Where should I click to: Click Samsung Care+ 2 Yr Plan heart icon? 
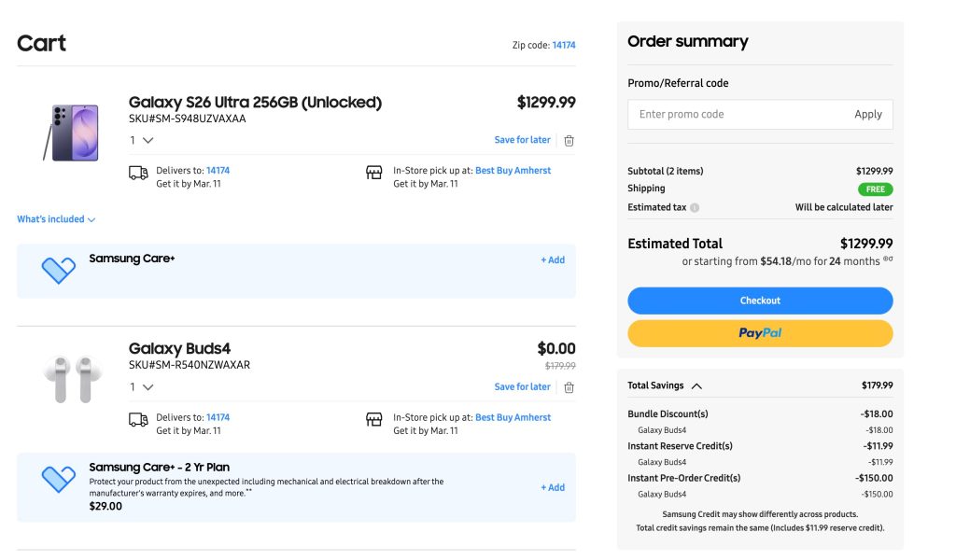pos(58,480)
